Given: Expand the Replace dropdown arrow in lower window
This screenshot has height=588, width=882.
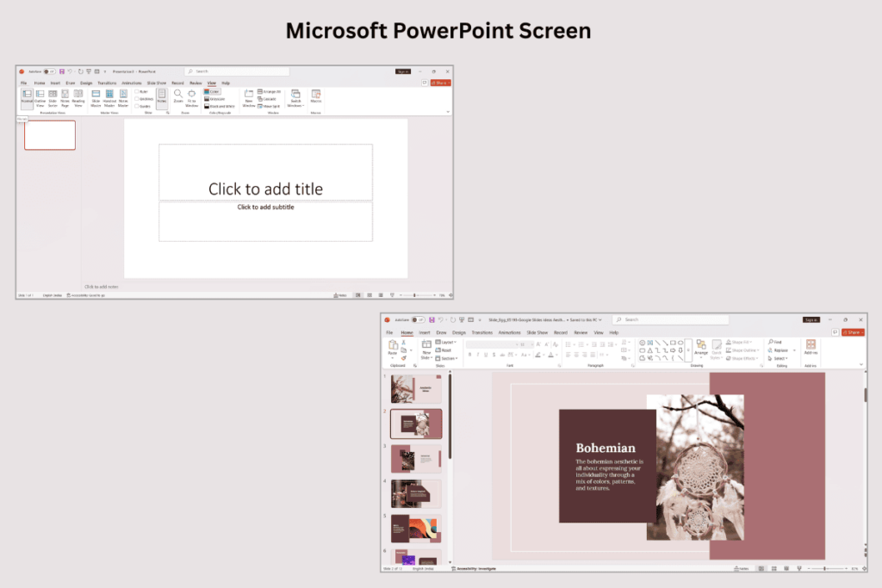Looking at the screenshot, I should point(794,350).
